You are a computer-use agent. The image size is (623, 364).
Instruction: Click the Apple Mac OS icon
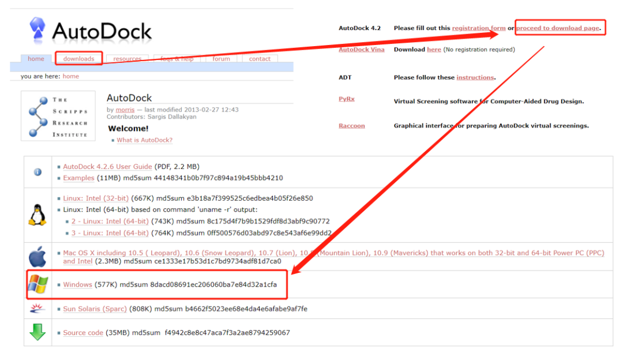[37, 257]
